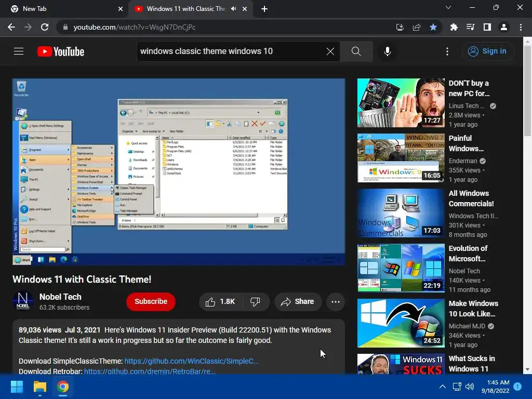Open Chrome three-dot menu
This screenshot has width=532, height=399.
[521, 27]
